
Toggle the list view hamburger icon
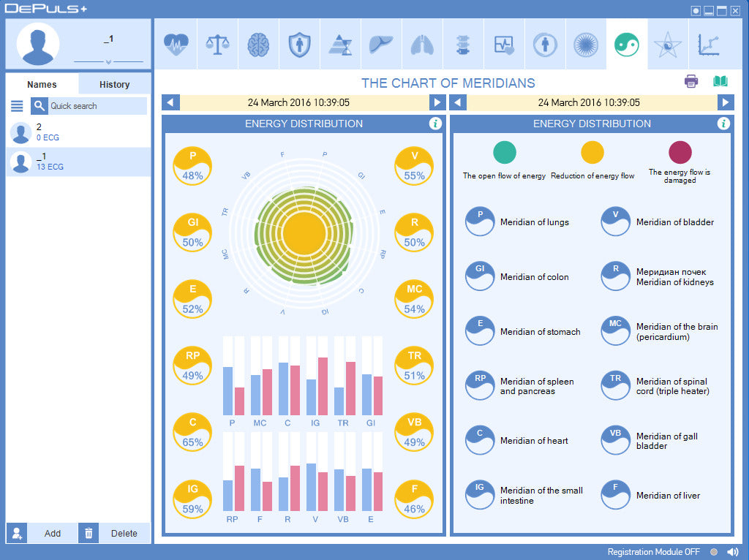coord(17,106)
